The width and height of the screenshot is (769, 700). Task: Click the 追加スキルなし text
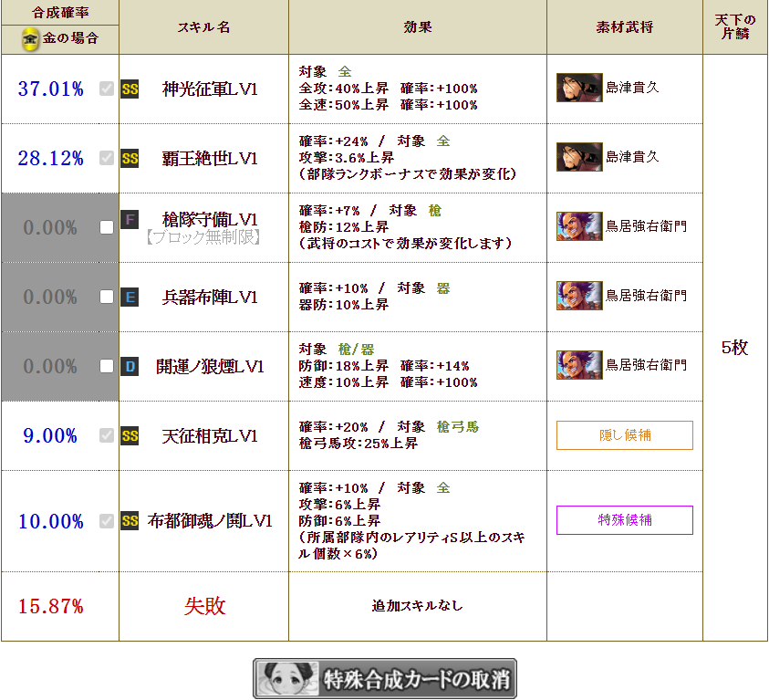(x=418, y=606)
